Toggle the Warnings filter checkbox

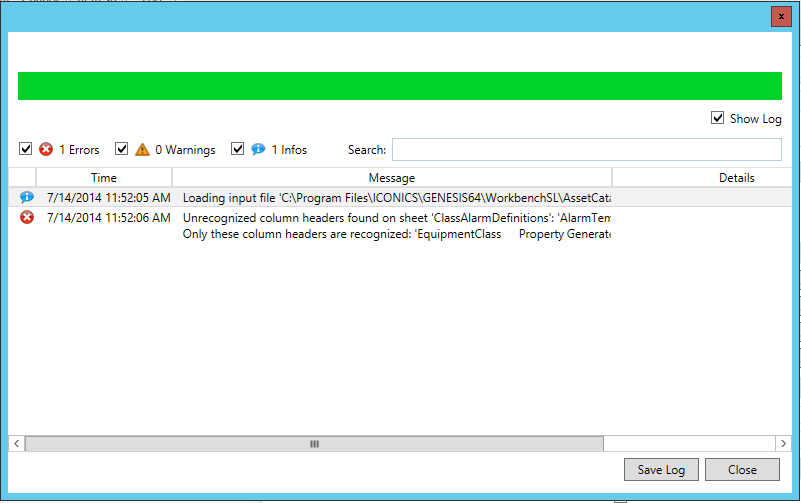pyautogui.click(x=122, y=150)
